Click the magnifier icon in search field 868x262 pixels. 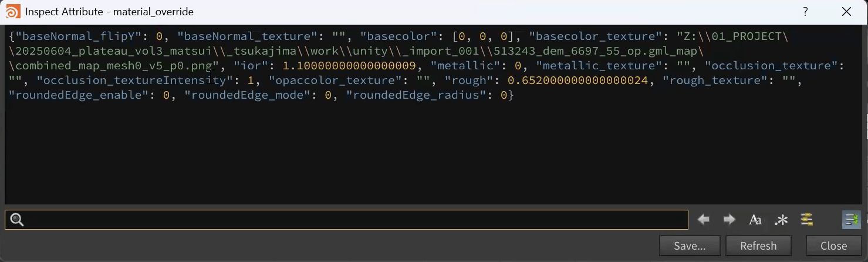(17, 220)
